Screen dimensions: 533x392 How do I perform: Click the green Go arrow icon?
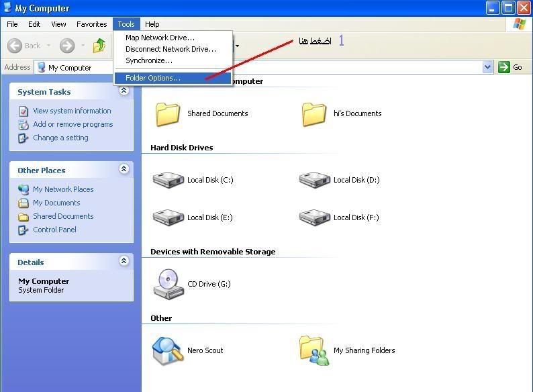coord(503,67)
